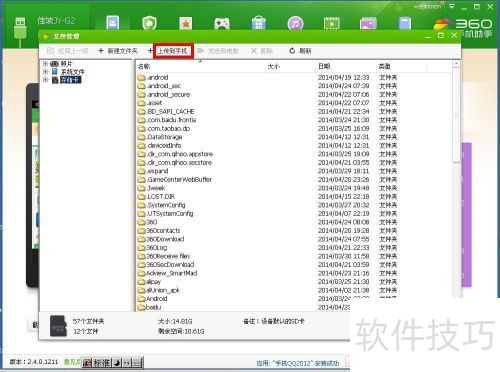Select the .DataStorage folder name
500x372 pixels.
[x=164, y=137]
